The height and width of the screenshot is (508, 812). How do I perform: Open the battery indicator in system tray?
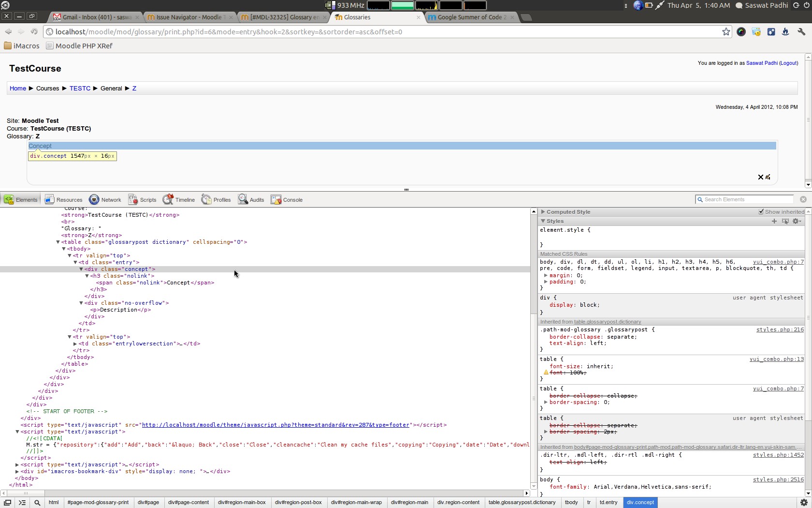pos(649,5)
